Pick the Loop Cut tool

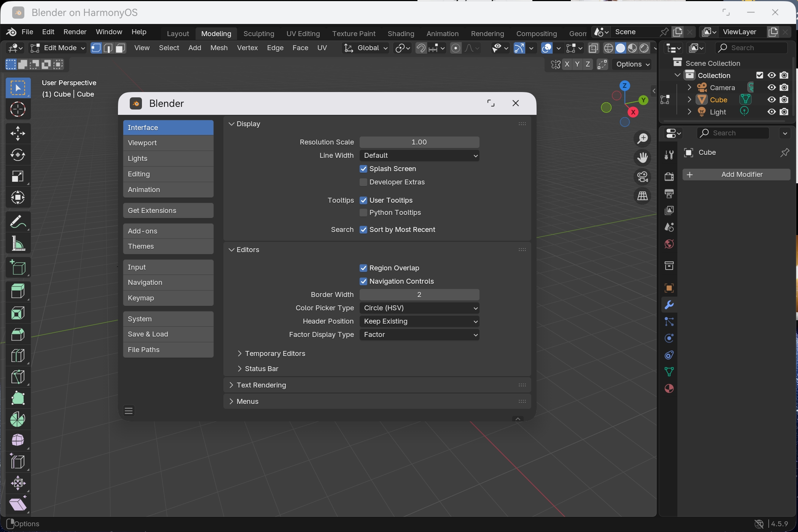[x=18, y=355]
